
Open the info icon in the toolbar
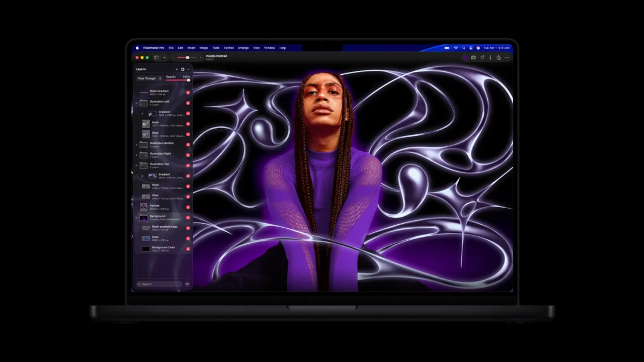490,58
